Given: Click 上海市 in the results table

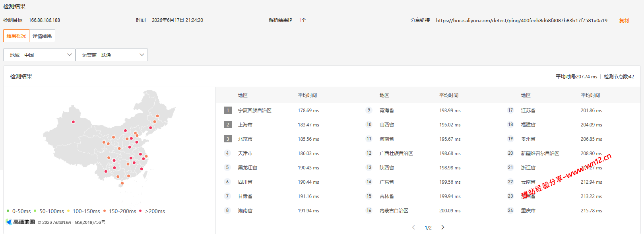Looking at the screenshot, I should 245,125.
